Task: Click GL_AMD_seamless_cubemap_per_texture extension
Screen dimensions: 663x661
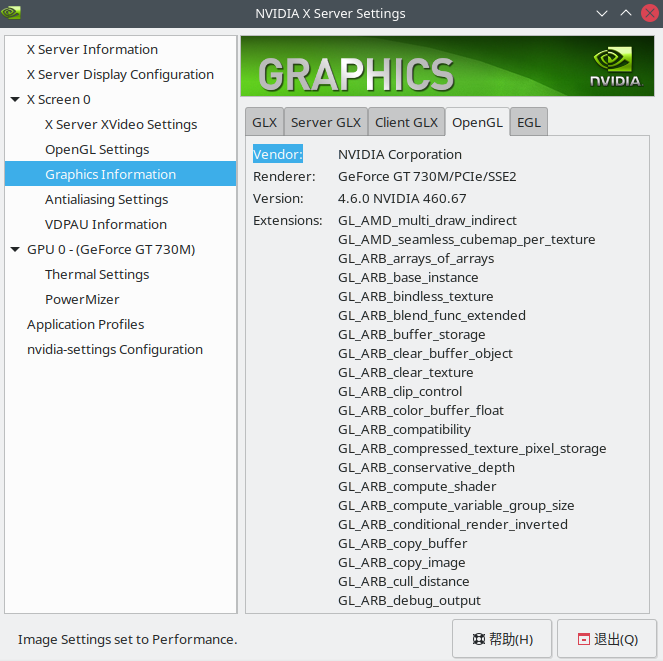Action: (x=466, y=239)
